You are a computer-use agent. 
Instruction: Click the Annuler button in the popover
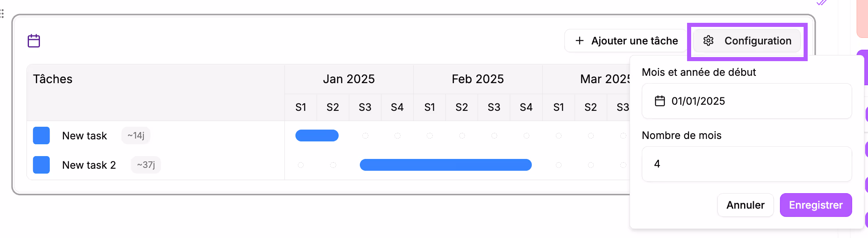pyautogui.click(x=745, y=205)
